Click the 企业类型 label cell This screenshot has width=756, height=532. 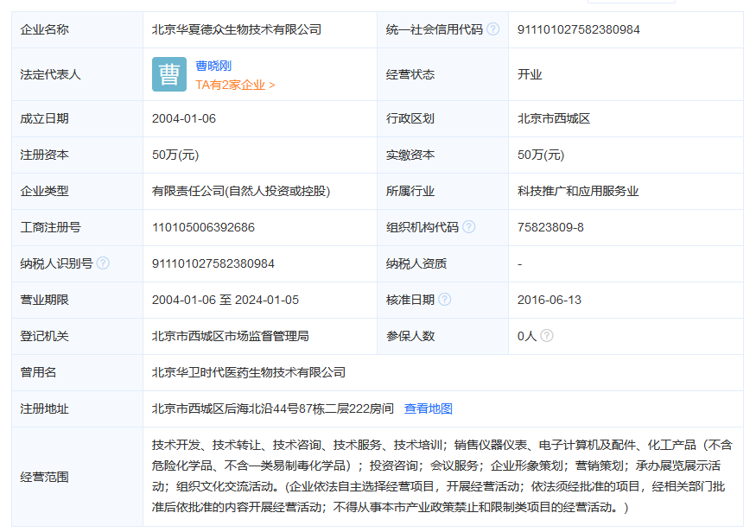[77, 192]
